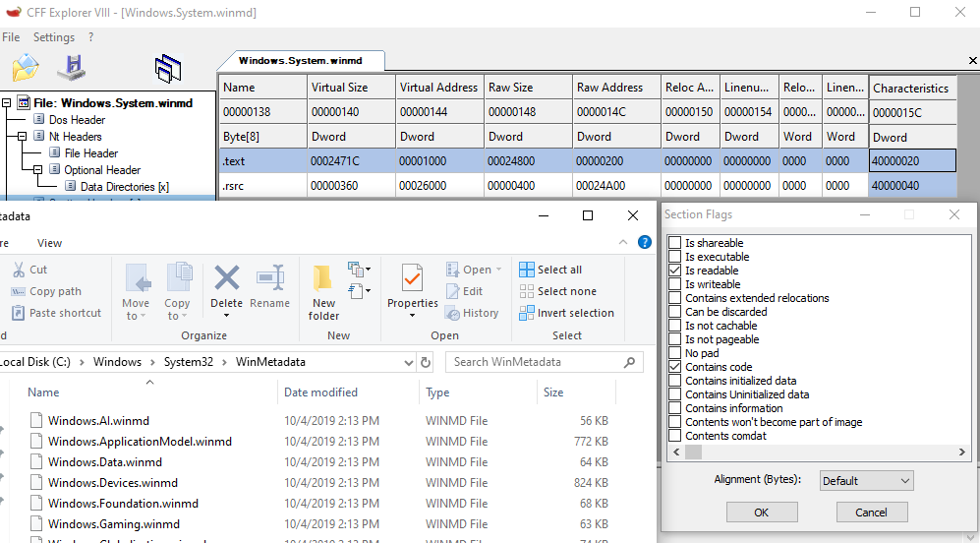980x543 pixels.
Task: Select the .text section name cell
Action: (x=263, y=160)
